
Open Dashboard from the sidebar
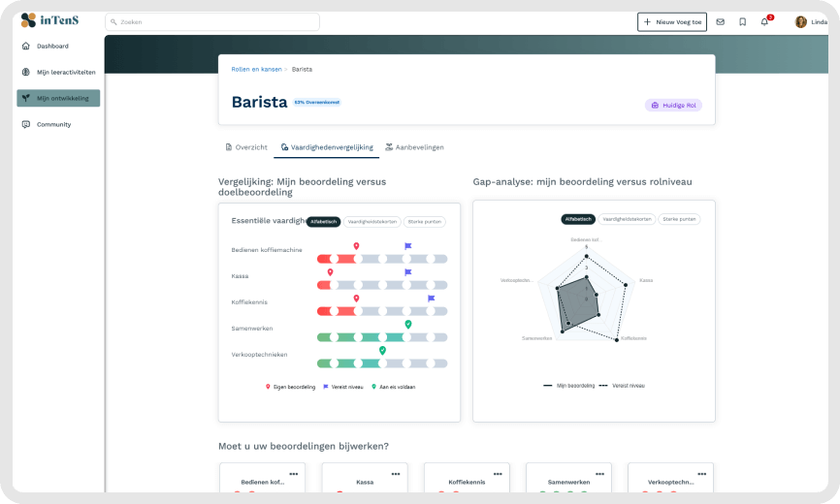click(x=52, y=46)
